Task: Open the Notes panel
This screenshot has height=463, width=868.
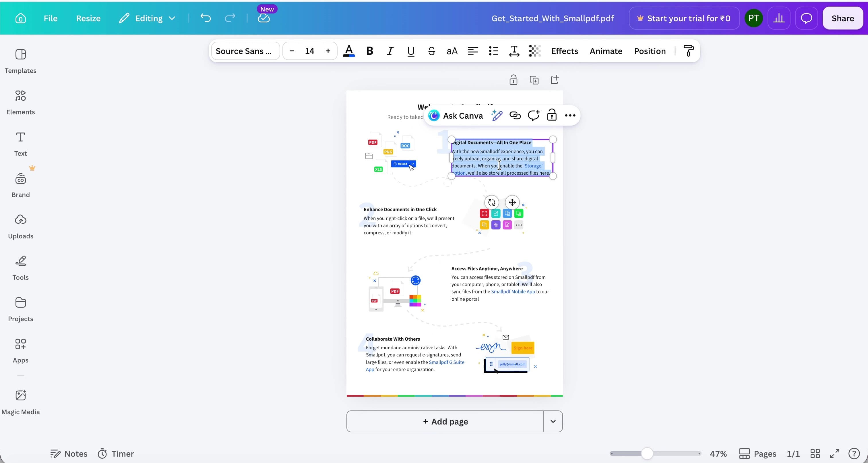Action: point(69,454)
